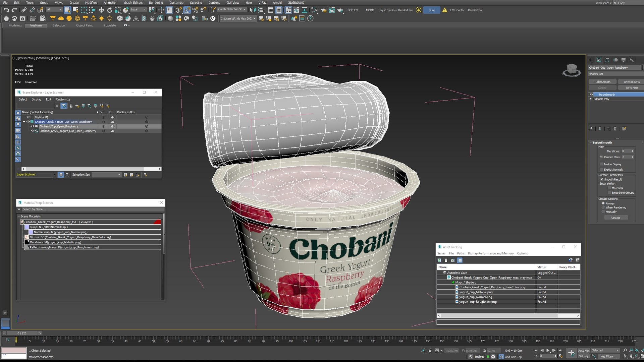Click the TurboSmooth Update button
This screenshot has width=644, height=362.
click(616, 218)
